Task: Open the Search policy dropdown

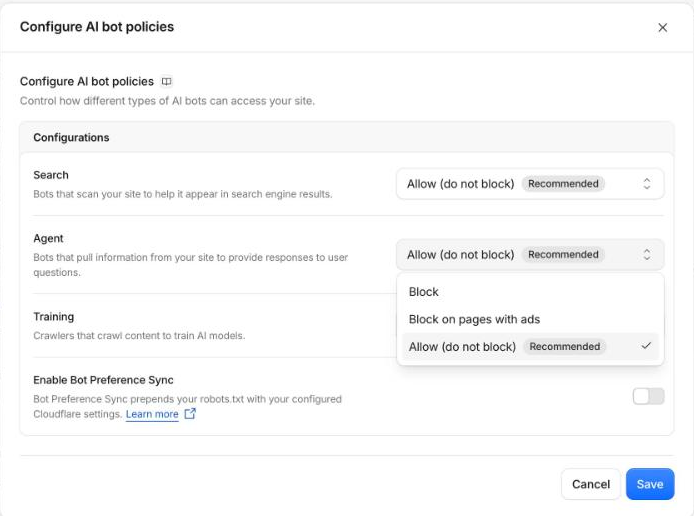Action: coord(530,184)
